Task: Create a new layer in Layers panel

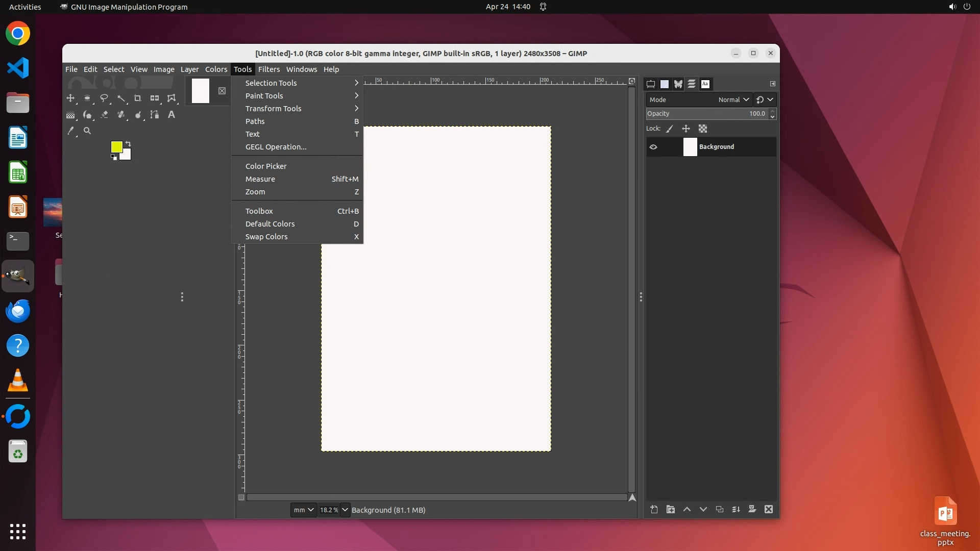Action: click(654, 509)
